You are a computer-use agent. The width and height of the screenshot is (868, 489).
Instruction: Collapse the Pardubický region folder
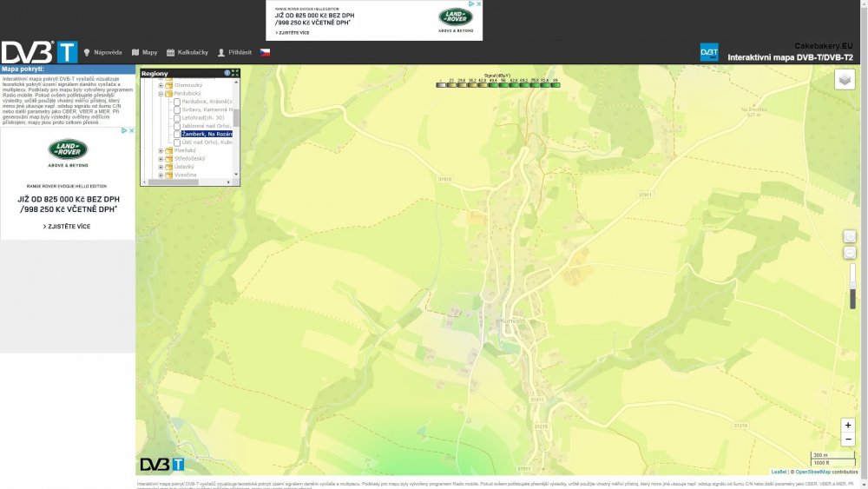click(161, 94)
